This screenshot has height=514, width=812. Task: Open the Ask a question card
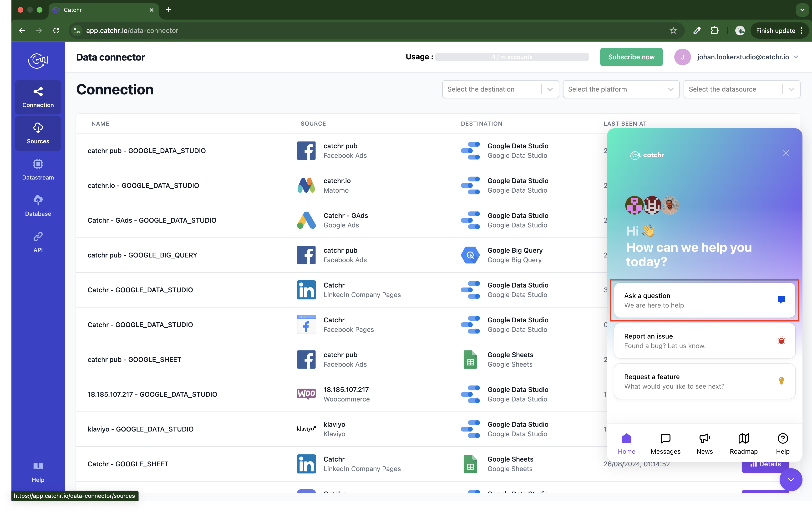click(x=705, y=300)
